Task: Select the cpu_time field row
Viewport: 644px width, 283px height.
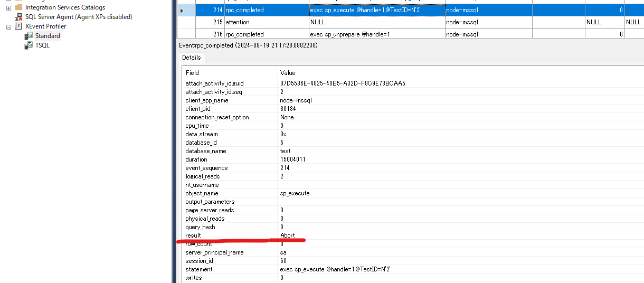Action: (x=413, y=126)
